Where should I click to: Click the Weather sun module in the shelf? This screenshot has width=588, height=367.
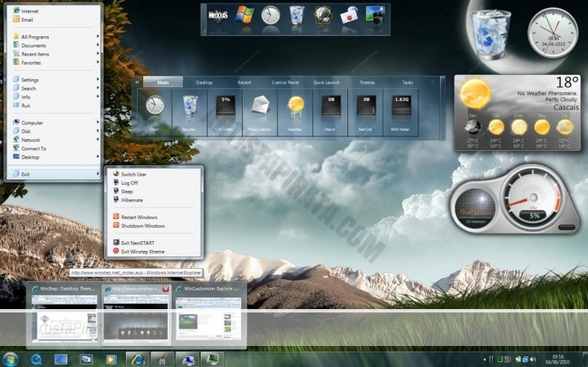(295, 112)
